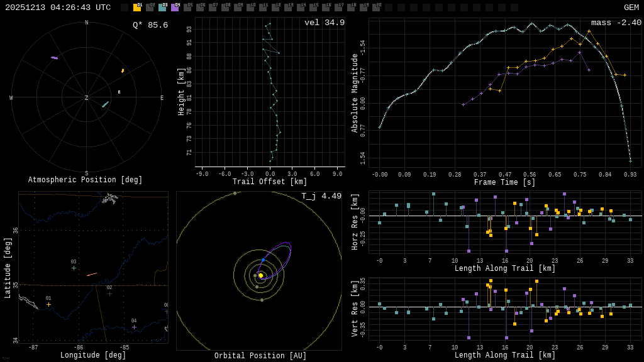Viewport: 644px width, 362px height.
Task: Select the orange meteor ground track on map
Action: (92, 274)
